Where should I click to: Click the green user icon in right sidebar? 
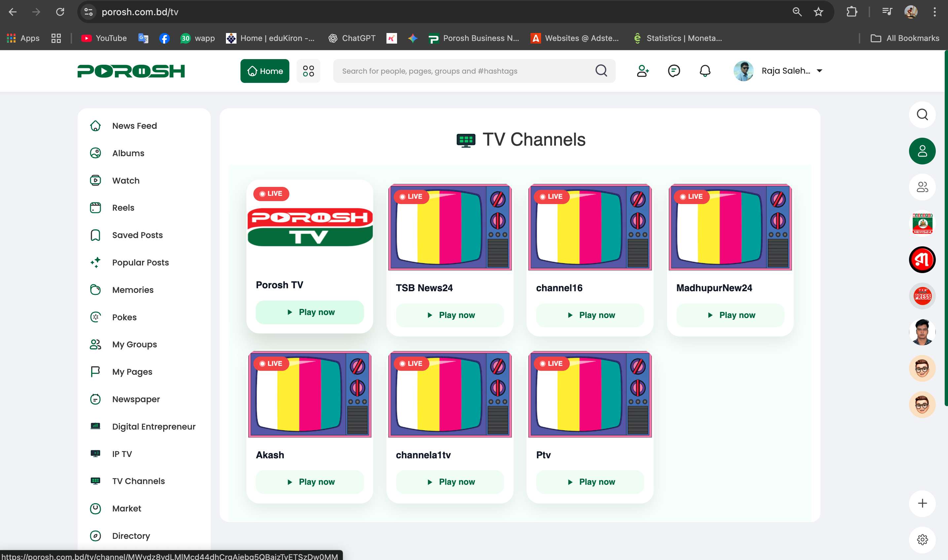point(922,151)
